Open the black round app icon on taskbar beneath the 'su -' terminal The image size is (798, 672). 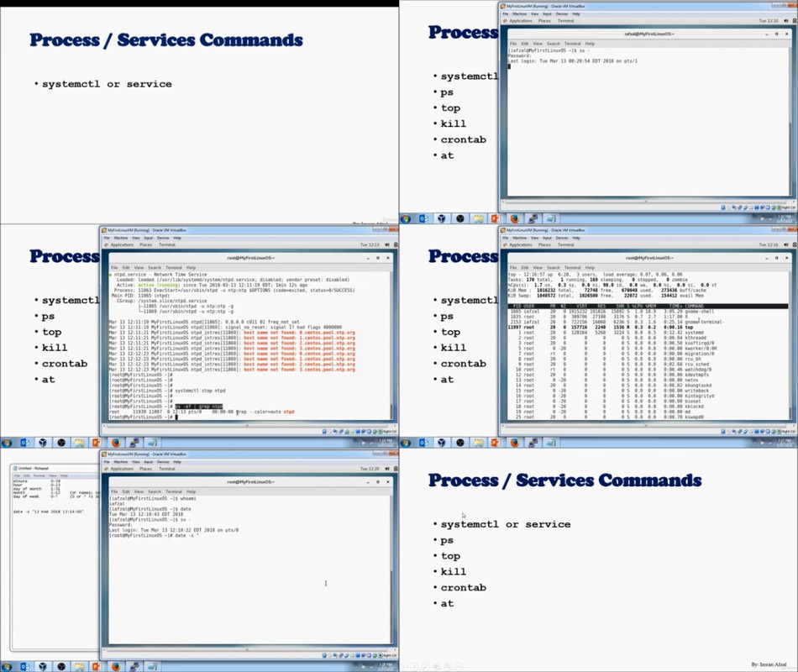pyautogui.click(x=460, y=219)
